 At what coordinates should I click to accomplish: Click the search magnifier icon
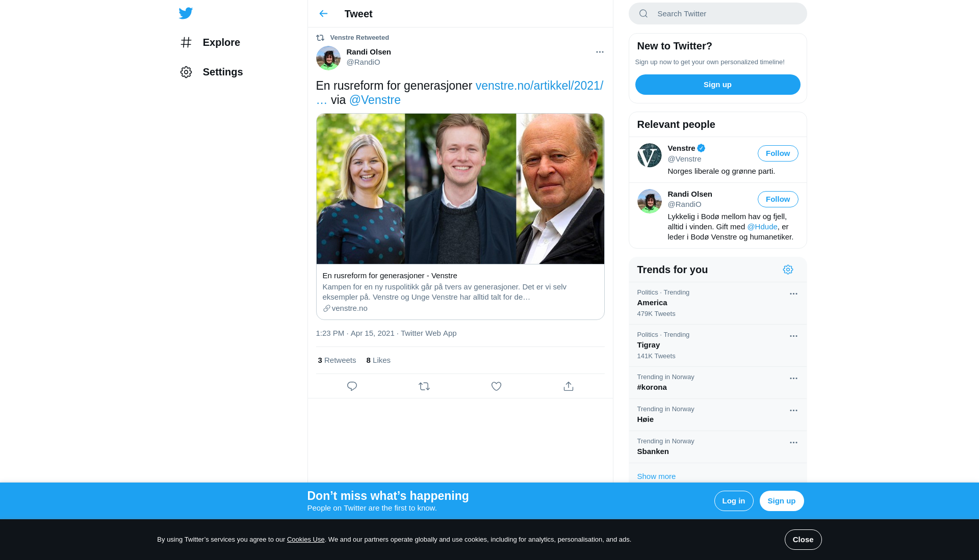tap(643, 14)
